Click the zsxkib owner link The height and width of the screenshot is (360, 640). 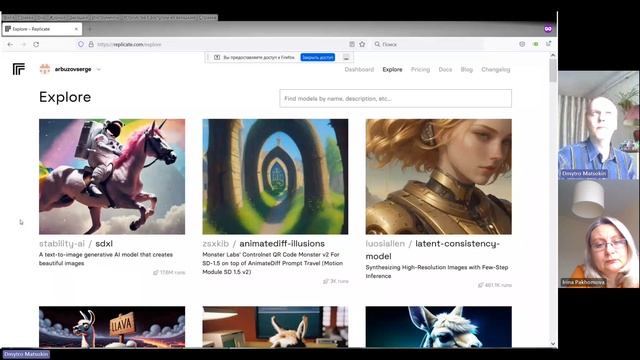[216, 244]
